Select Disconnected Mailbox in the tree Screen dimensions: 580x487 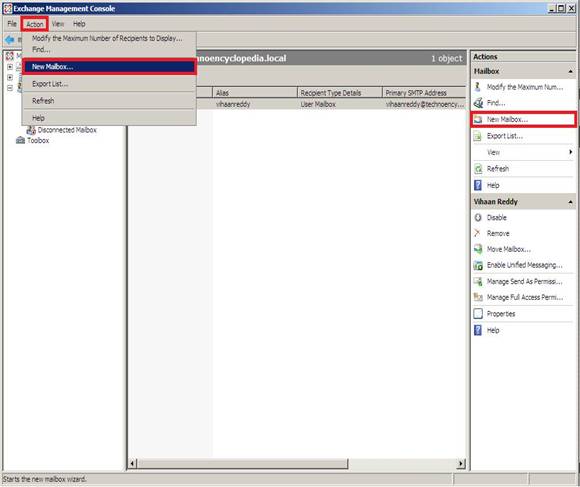click(67, 130)
